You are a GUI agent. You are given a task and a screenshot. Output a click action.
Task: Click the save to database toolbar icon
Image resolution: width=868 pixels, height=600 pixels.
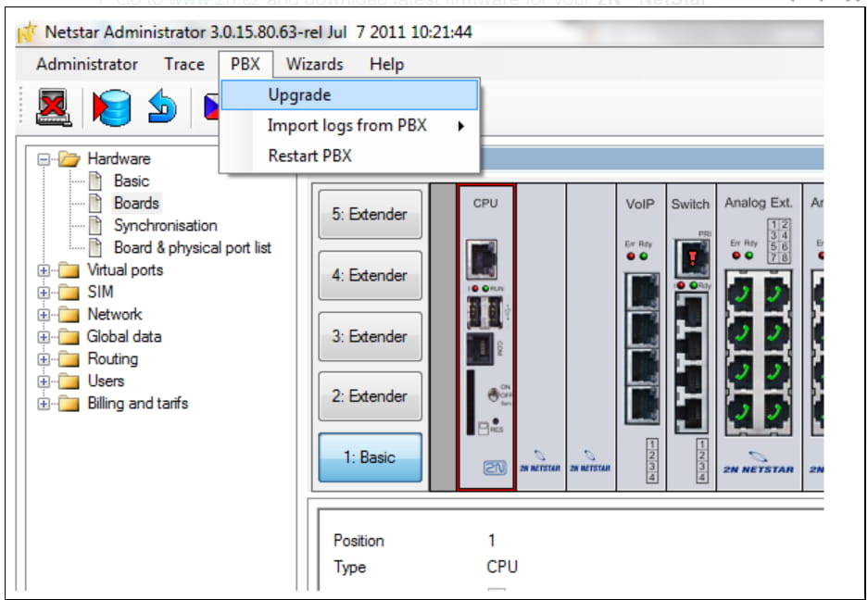coord(112,107)
